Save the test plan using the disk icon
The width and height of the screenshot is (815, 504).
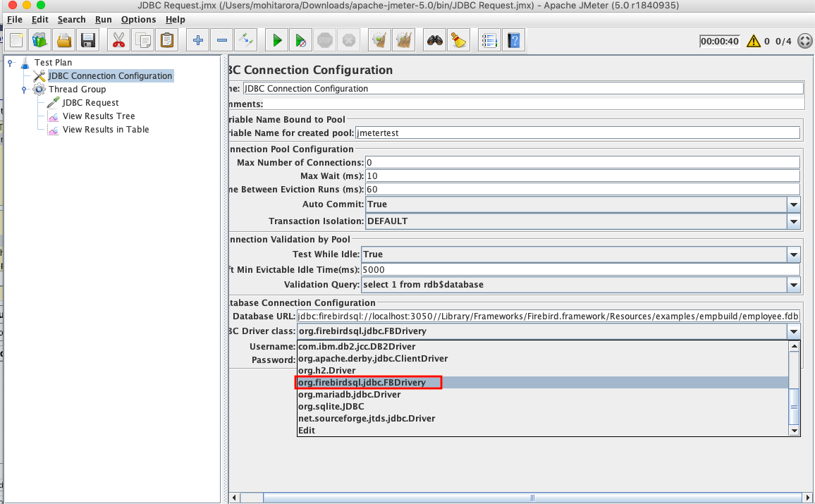pyautogui.click(x=87, y=40)
